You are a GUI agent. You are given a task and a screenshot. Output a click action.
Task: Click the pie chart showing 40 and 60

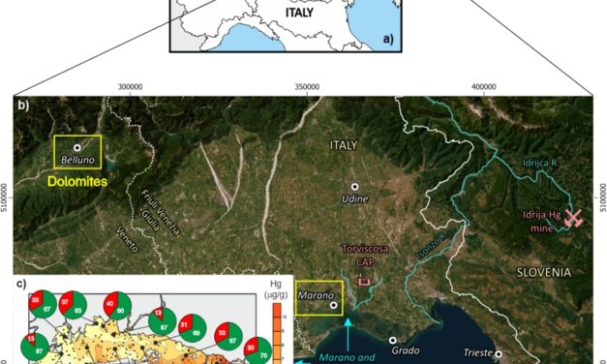click(x=118, y=306)
